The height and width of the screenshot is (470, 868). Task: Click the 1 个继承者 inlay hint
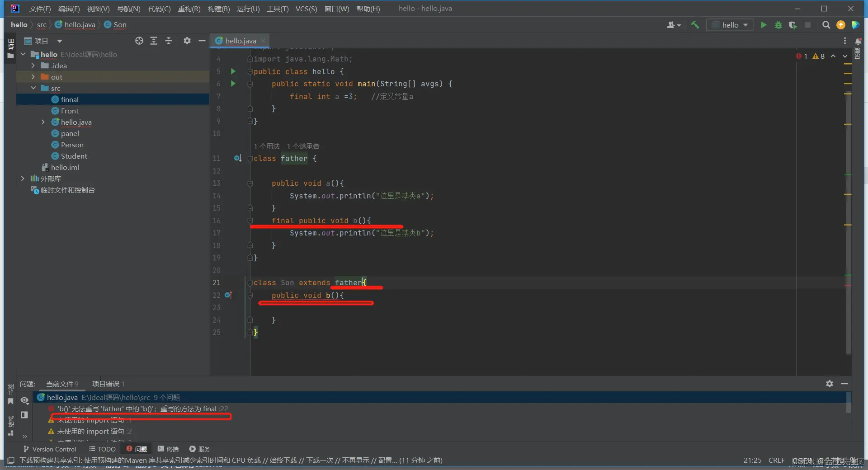[303, 146]
